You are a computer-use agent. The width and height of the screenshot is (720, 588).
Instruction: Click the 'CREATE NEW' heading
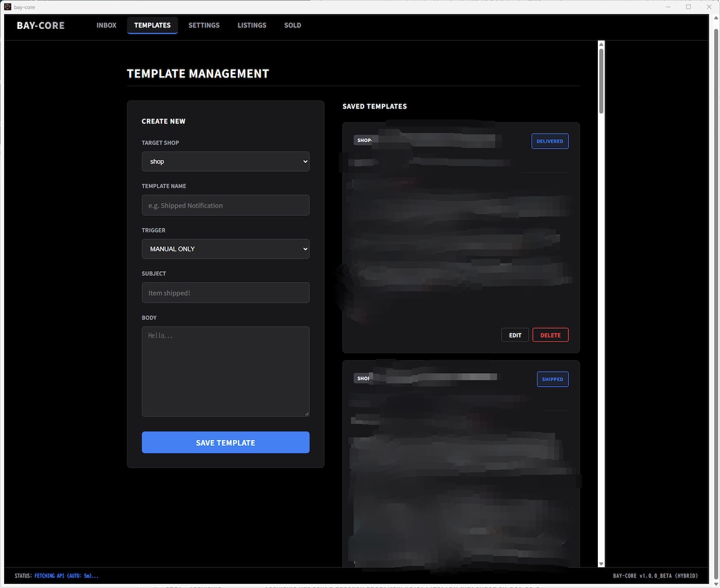pos(163,121)
